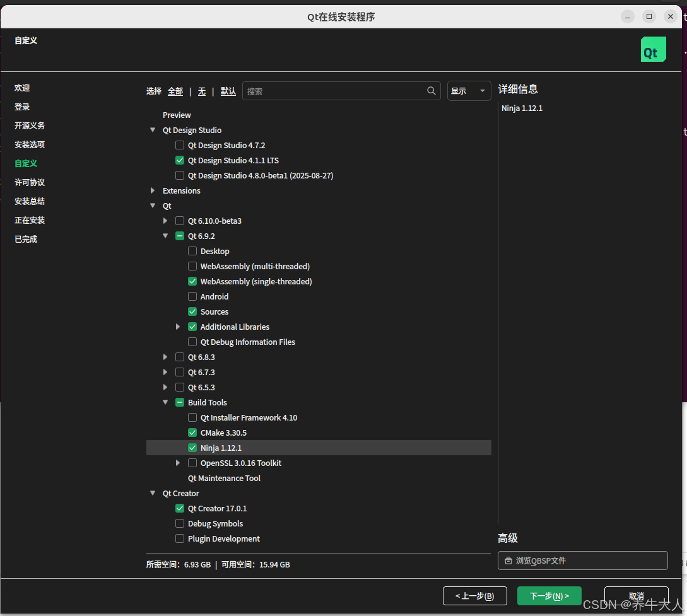Viewport: 687px width, 616px height.
Task: Select the Preview tree item
Action: coord(177,115)
